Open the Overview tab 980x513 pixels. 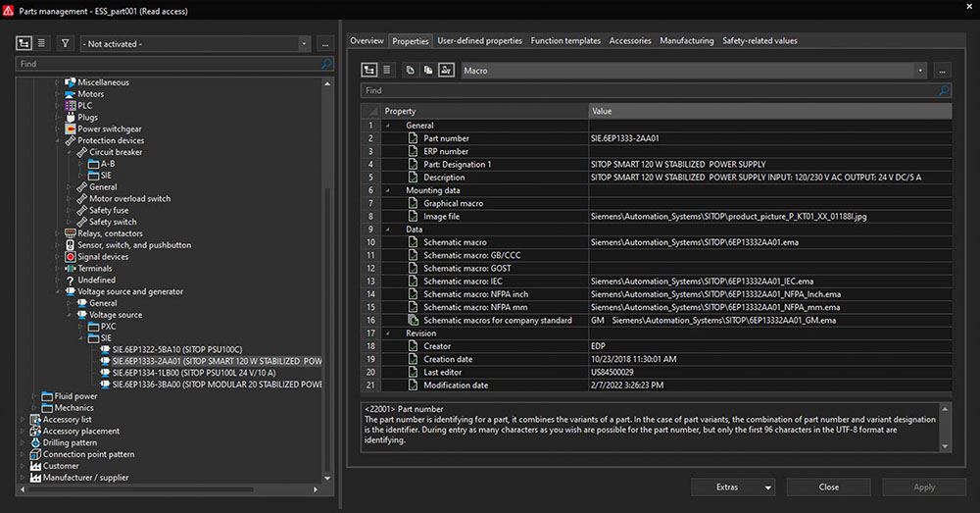pos(367,40)
